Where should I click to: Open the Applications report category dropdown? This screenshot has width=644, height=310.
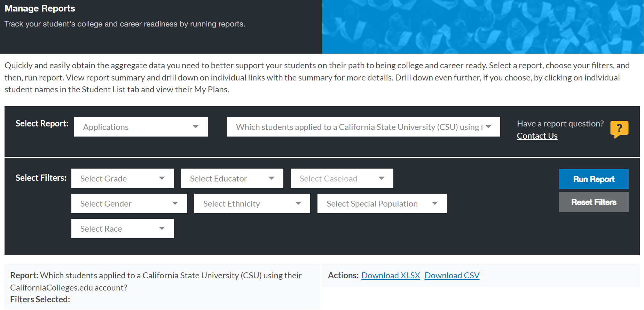141,127
